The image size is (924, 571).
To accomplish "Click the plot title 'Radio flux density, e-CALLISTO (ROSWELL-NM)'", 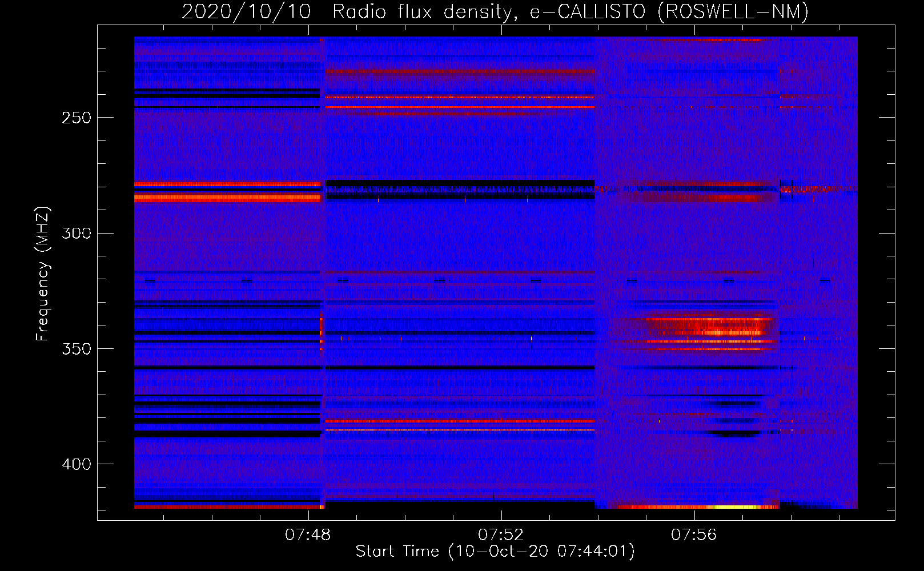I will coord(571,11).
